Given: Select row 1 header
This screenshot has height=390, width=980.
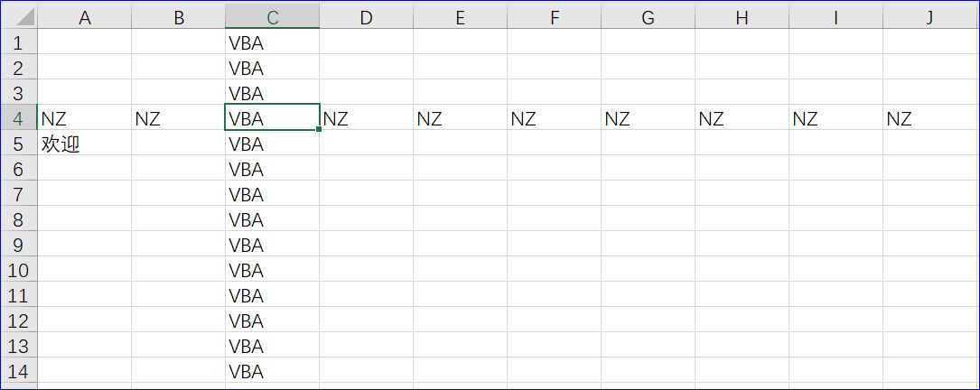Looking at the screenshot, I should (19, 42).
